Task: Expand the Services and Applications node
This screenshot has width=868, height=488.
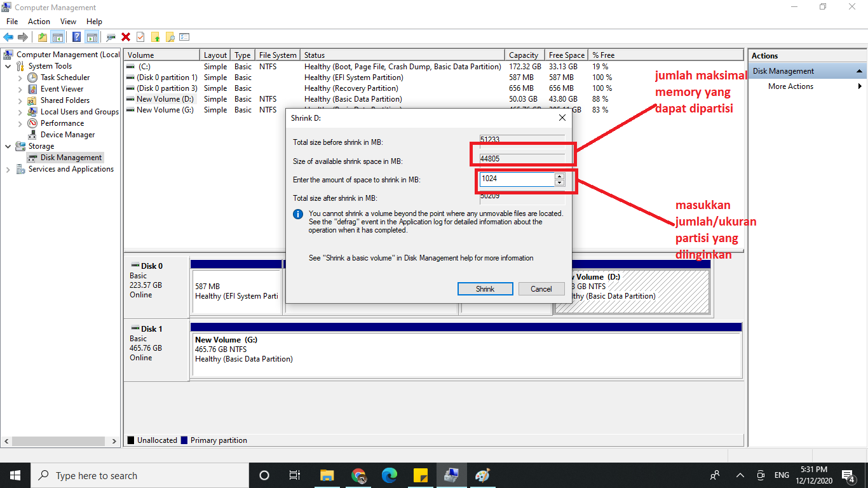Action: 8,168
